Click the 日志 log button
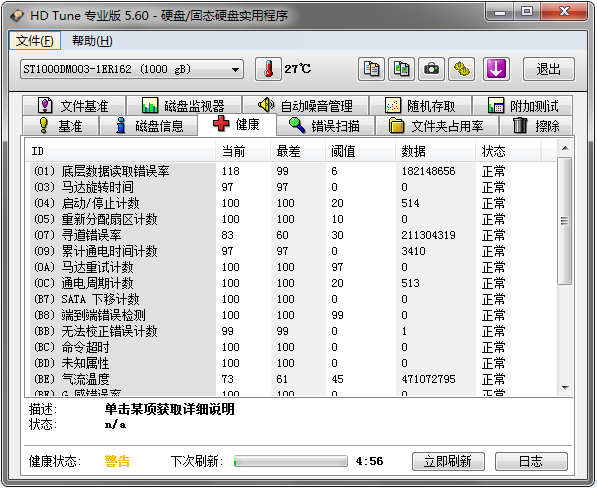 coord(531,461)
